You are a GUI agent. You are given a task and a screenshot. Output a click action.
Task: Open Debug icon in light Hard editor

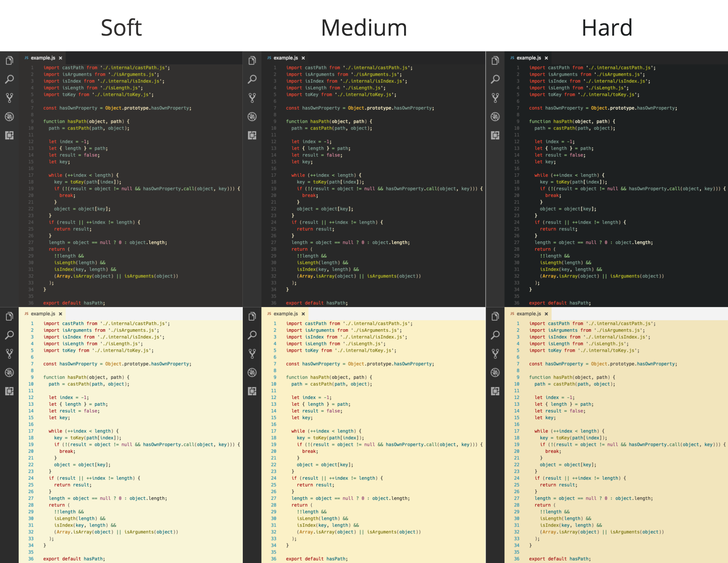coord(495,372)
